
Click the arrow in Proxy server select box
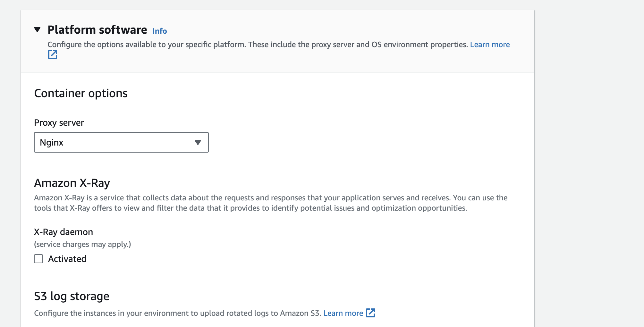198,142
